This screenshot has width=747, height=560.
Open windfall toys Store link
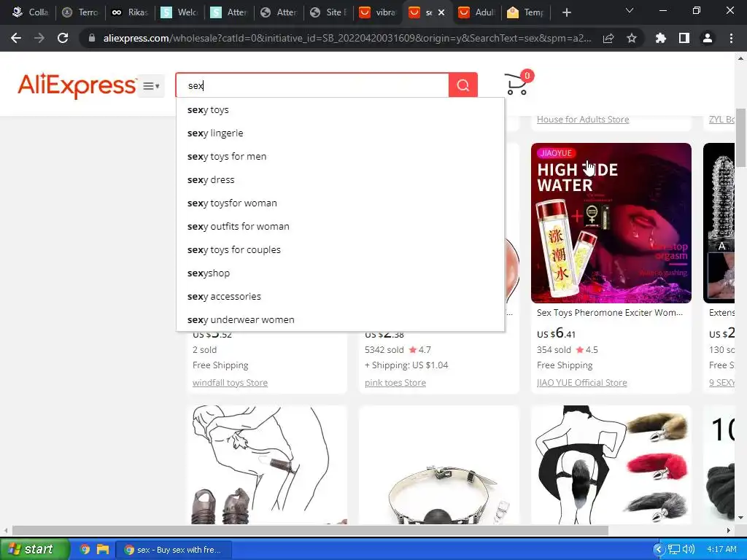coord(230,382)
